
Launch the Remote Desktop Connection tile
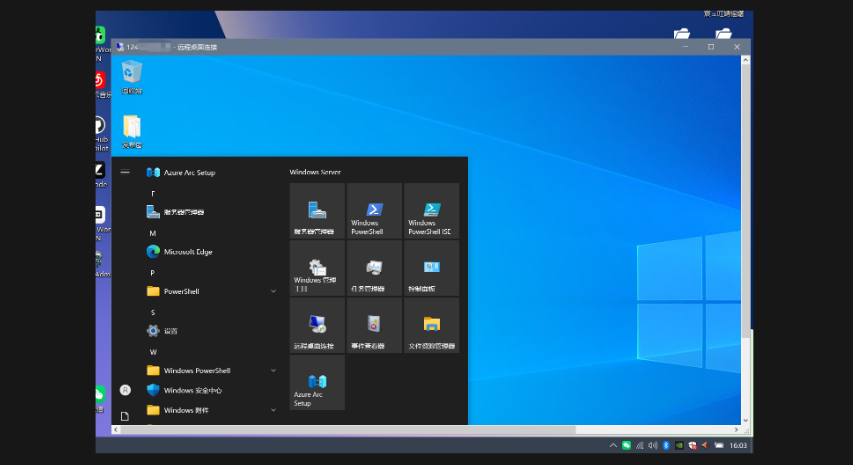coord(317,325)
